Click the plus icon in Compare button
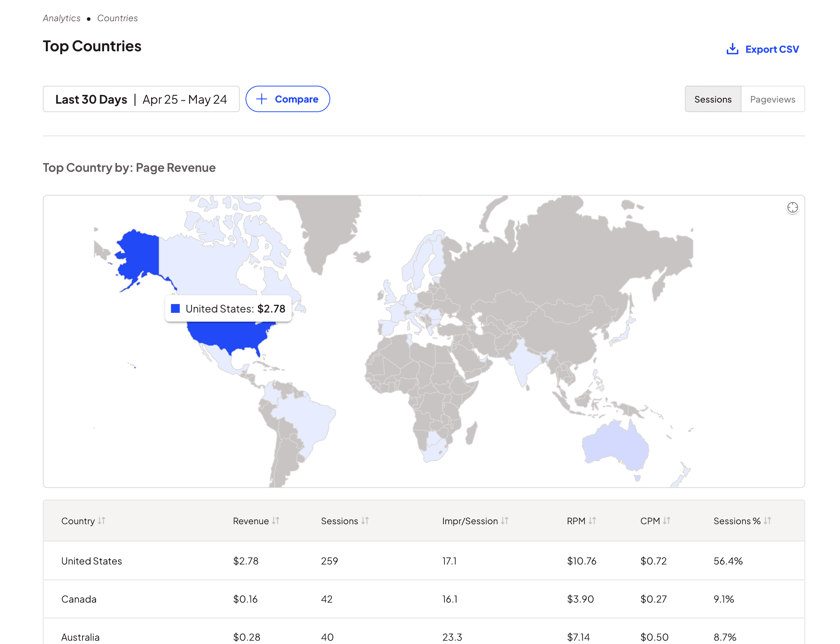The height and width of the screenshot is (644, 840). point(261,99)
